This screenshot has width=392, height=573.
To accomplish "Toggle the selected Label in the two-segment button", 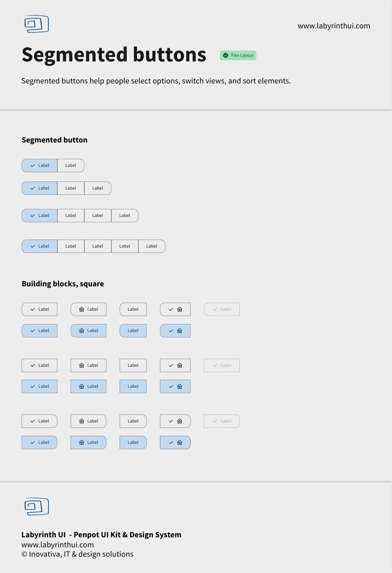I will click(x=40, y=166).
